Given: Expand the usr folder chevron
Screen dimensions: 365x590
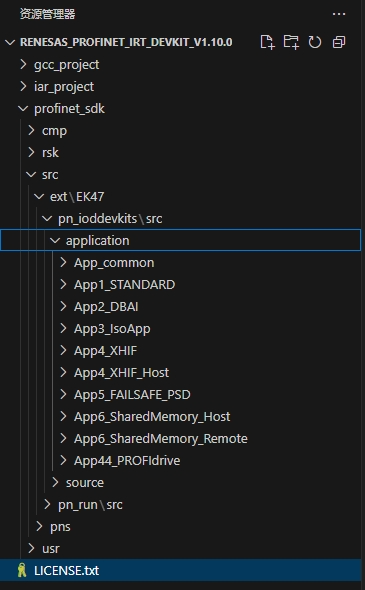Looking at the screenshot, I should 31,548.
